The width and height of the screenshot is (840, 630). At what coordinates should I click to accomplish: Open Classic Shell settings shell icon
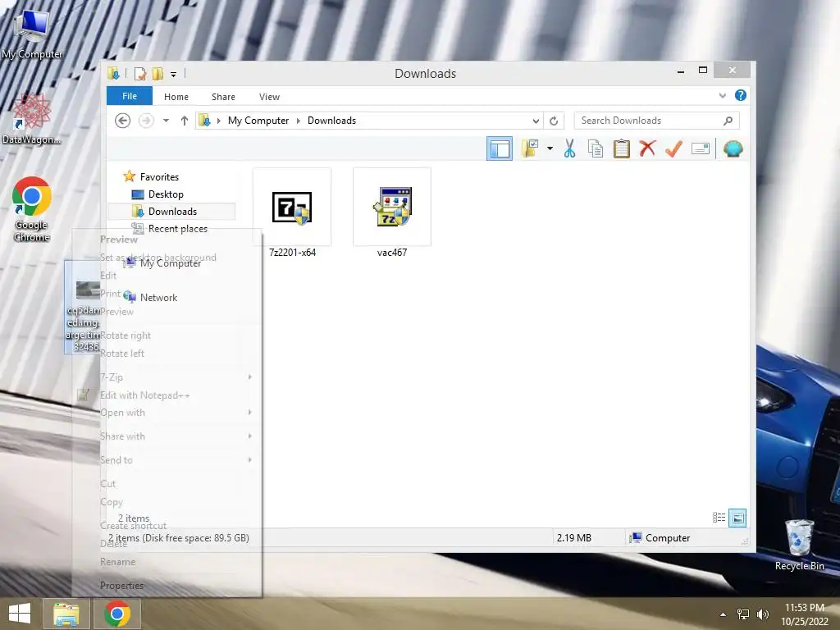pyautogui.click(x=733, y=148)
